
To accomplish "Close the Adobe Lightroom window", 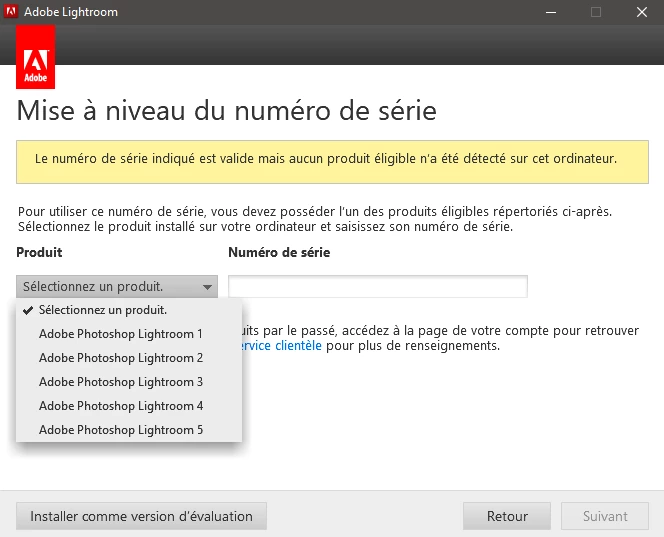I will coord(642,12).
